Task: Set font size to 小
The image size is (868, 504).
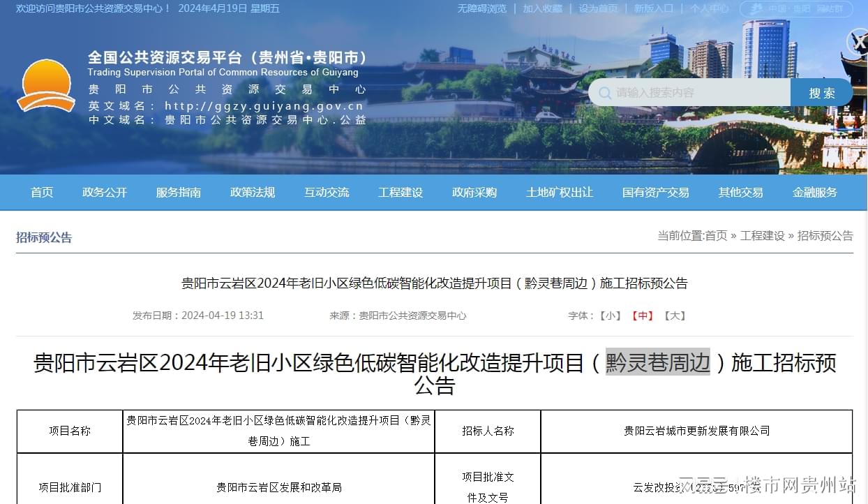Action: click(611, 316)
